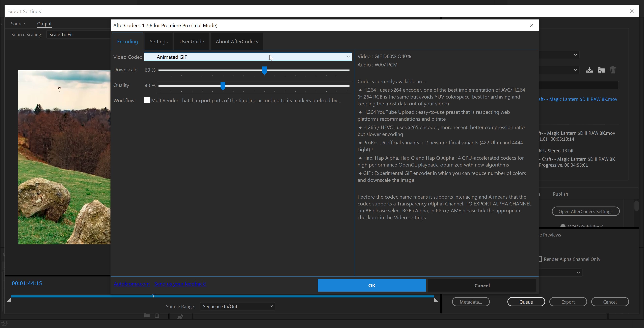This screenshot has height=328, width=644.
Task: Toggle Render Alpha Channel Only checkbox
Action: click(x=540, y=259)
